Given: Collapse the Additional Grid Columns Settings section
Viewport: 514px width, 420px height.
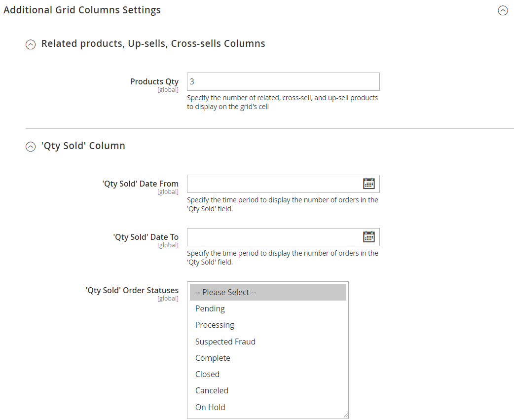Looking at the screenshot, I should pos(503,10).
